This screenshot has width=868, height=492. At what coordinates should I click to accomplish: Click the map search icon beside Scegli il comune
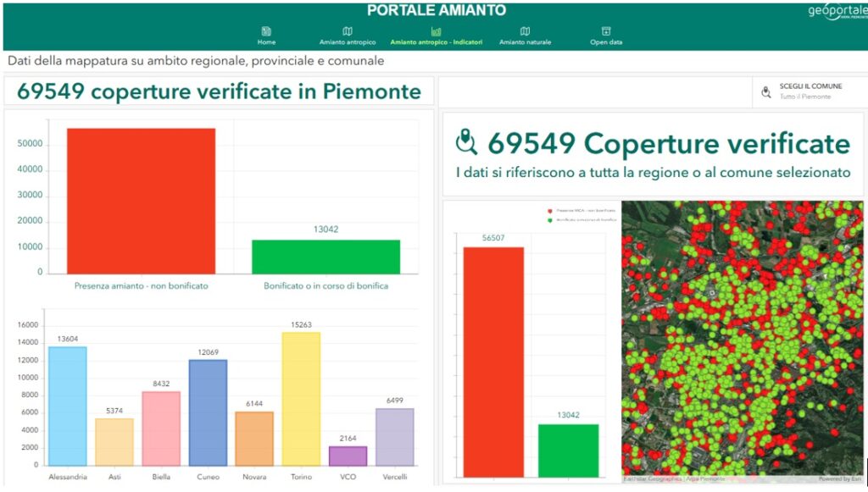point(766,92)
